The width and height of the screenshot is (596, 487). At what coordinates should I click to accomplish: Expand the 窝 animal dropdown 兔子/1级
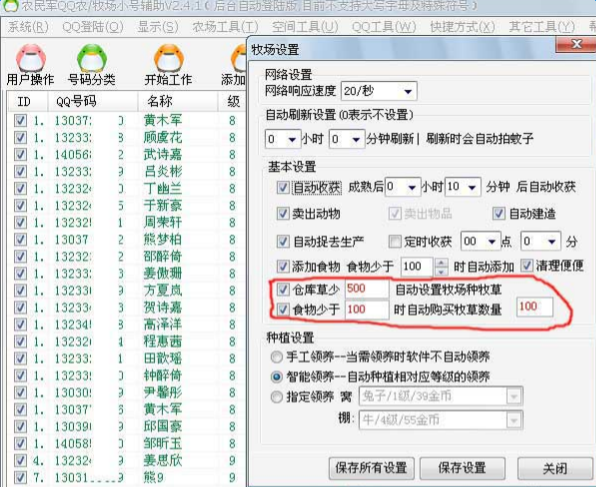pos(514,397)
